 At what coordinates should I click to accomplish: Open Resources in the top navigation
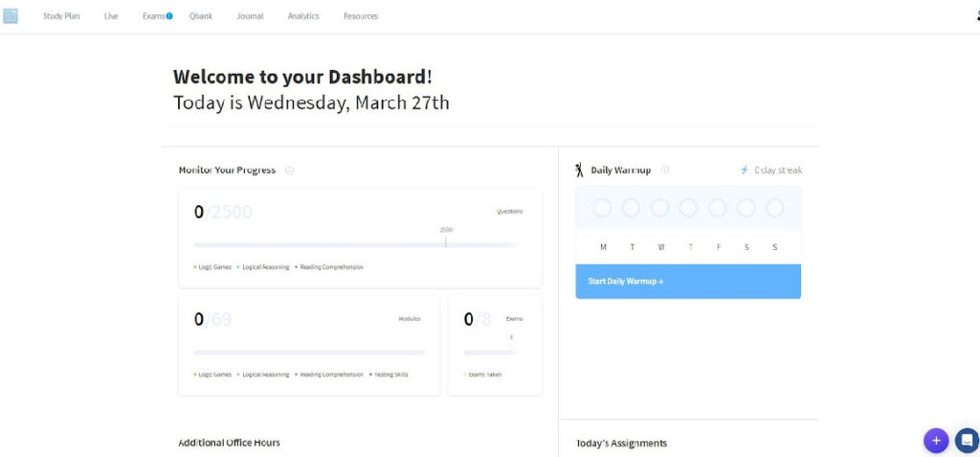pyautogui.click(x=361, y=16)
